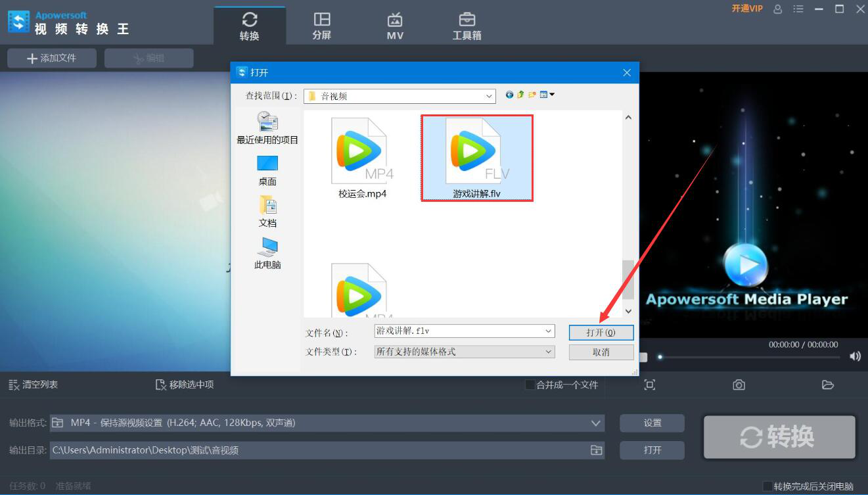Click the file list scroll-up arrow
The image size is (868, 495).
pyautogui.click(x=628, y=118)
